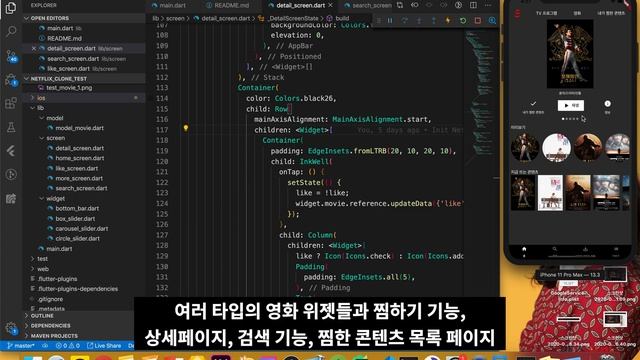Expand the test folder

point(83,259)
